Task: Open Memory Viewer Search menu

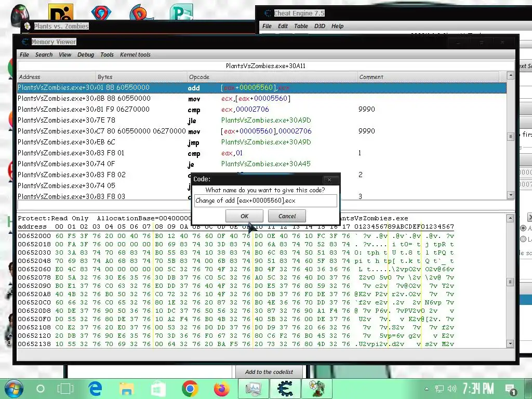Action: 44,55
